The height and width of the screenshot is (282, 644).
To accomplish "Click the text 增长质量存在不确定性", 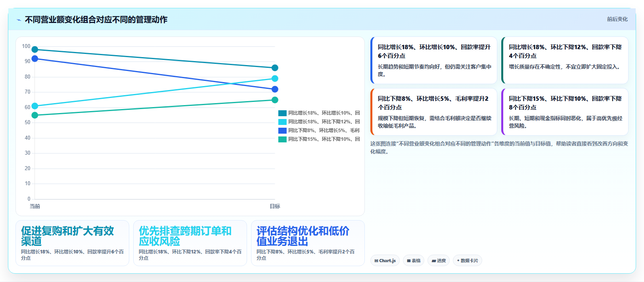I will pyautogui.click(x=535, y=67).
